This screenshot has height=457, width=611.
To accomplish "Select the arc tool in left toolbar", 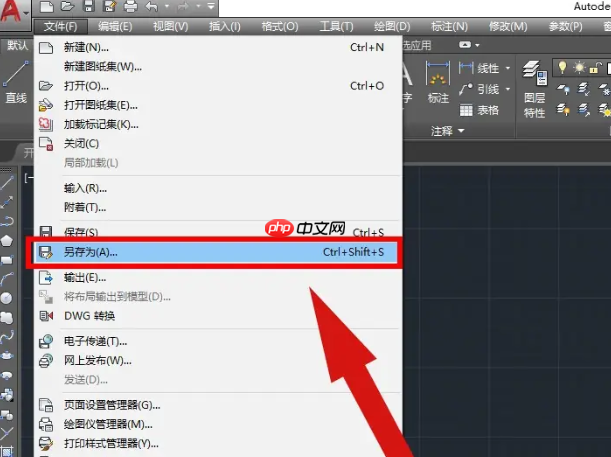I will (7, 279).
